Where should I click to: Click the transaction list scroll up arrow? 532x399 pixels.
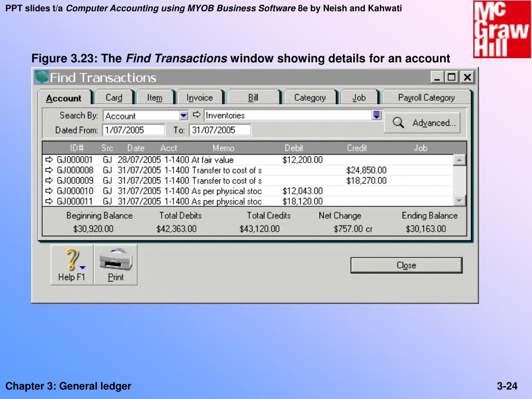[459, 160]
